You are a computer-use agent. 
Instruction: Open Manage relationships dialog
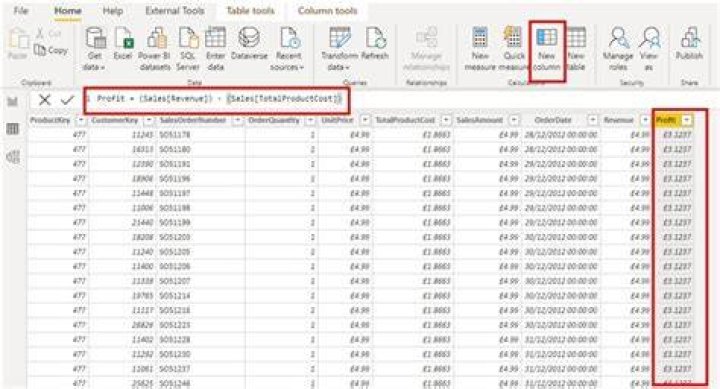coord(426,49)
